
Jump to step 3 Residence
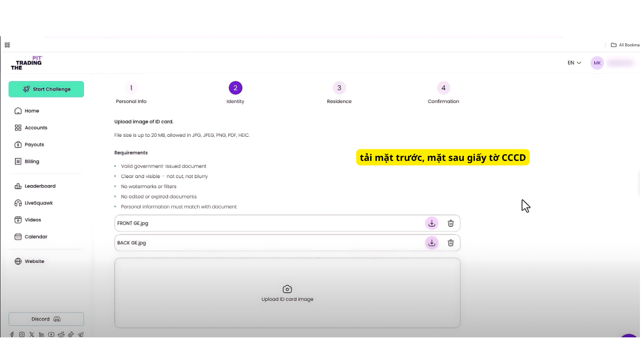pyautogui.click(x=339, y=88)
